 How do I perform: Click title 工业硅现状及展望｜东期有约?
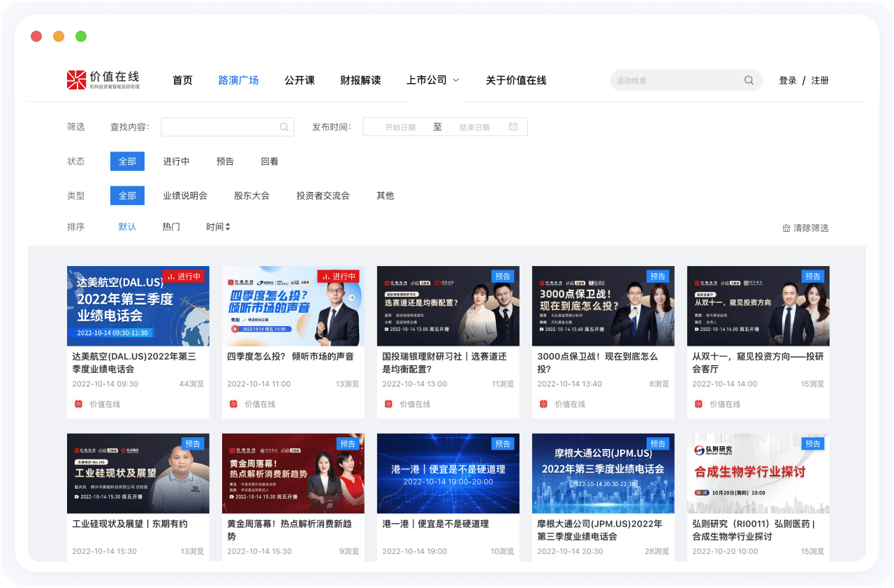click(x=130, y=524)
